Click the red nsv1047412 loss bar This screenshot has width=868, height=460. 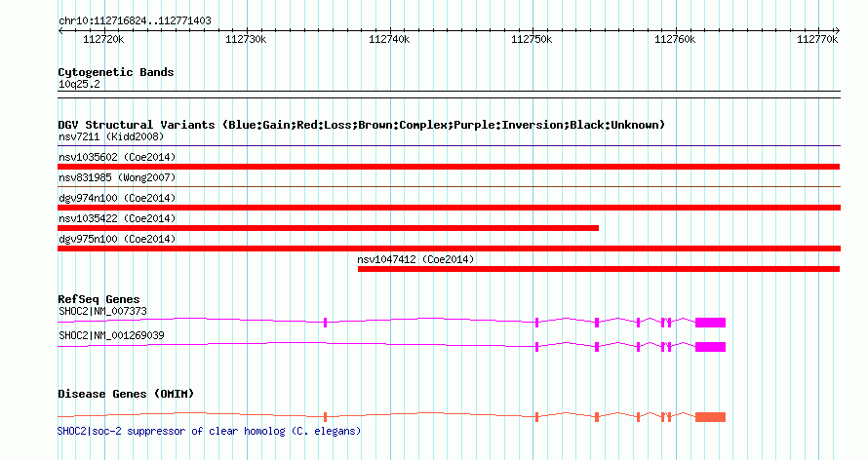pyautogui.click(x=599, y=269)
